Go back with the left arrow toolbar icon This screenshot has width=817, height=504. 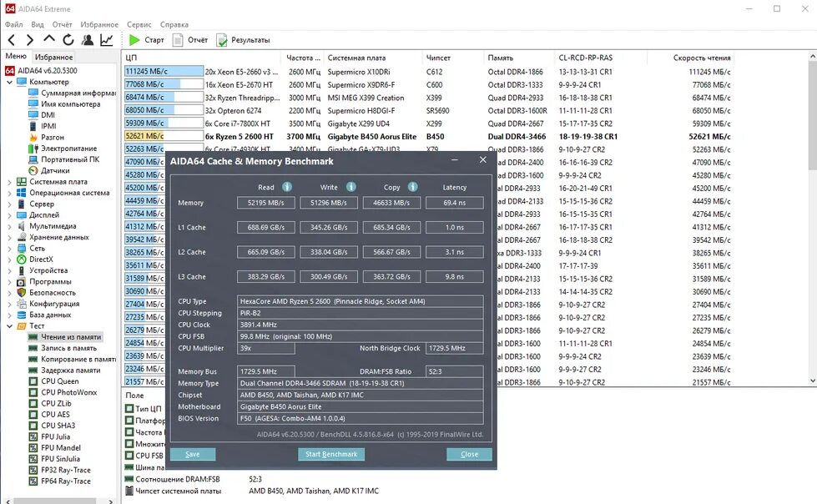(12, 39)
